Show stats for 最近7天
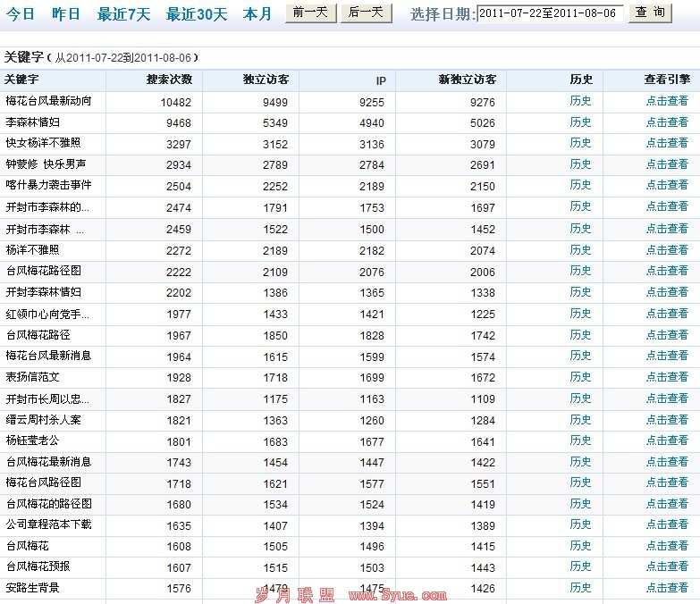700x604 pixels. tap(123, 14)
